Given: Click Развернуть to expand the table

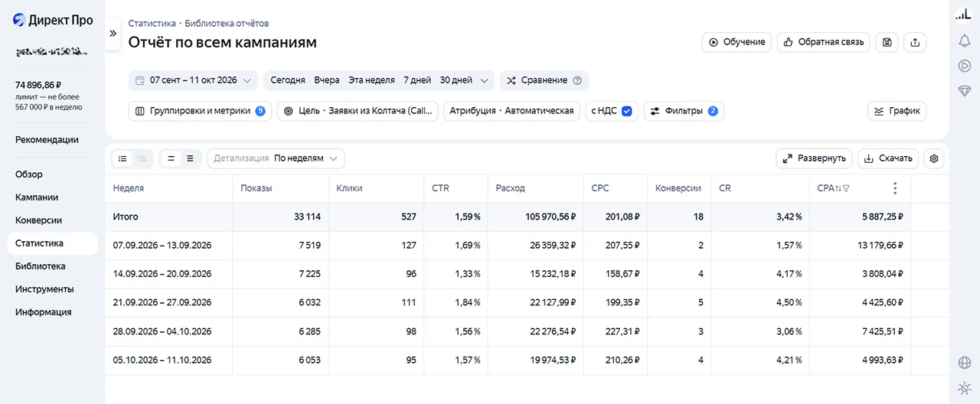Looking at the screenshot, I should [814, 158].
